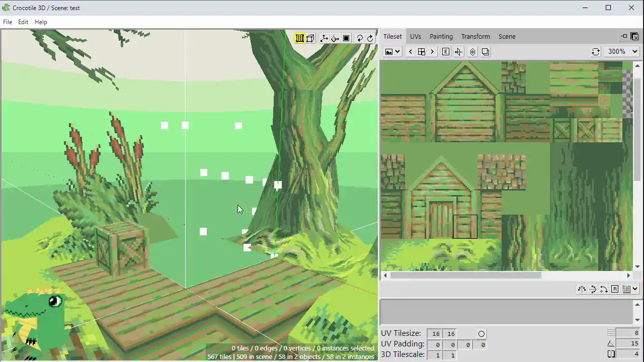This screenshot has width=644, height=362.
Task: Open the Help menu
Action: coord(41,22)
